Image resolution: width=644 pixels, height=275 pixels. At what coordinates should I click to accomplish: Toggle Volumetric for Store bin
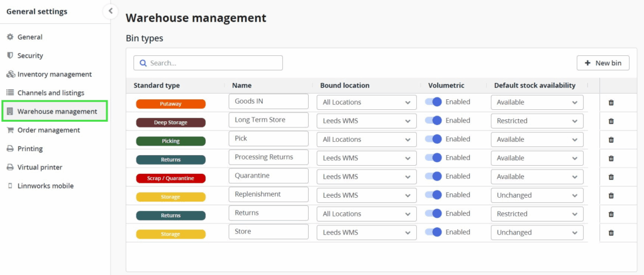coord(433,232)
